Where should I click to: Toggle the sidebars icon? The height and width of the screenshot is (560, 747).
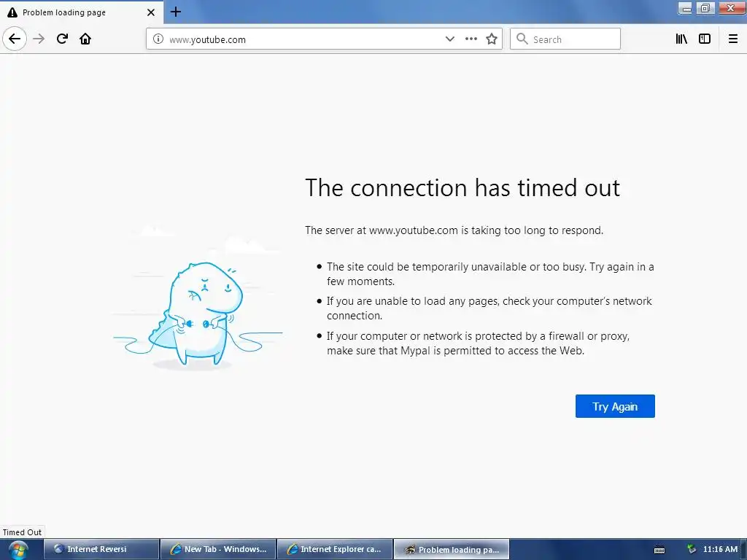705,39
